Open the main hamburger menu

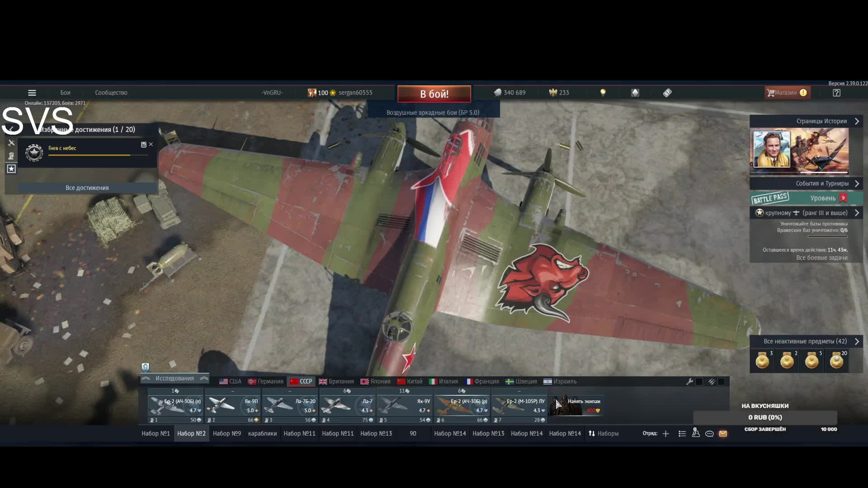32,93
